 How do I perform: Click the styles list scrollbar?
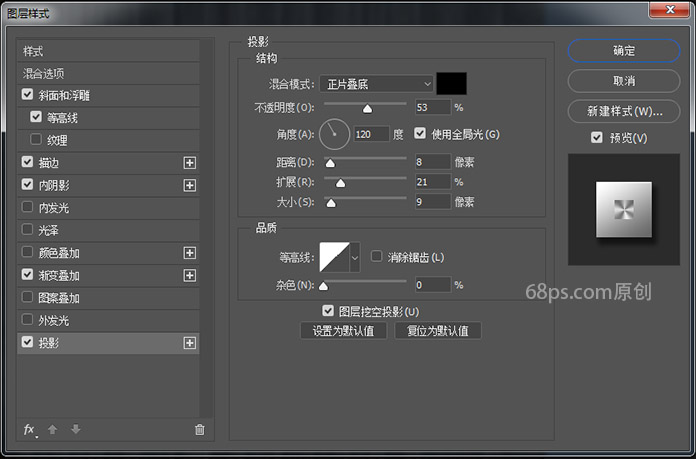point(206,229)
